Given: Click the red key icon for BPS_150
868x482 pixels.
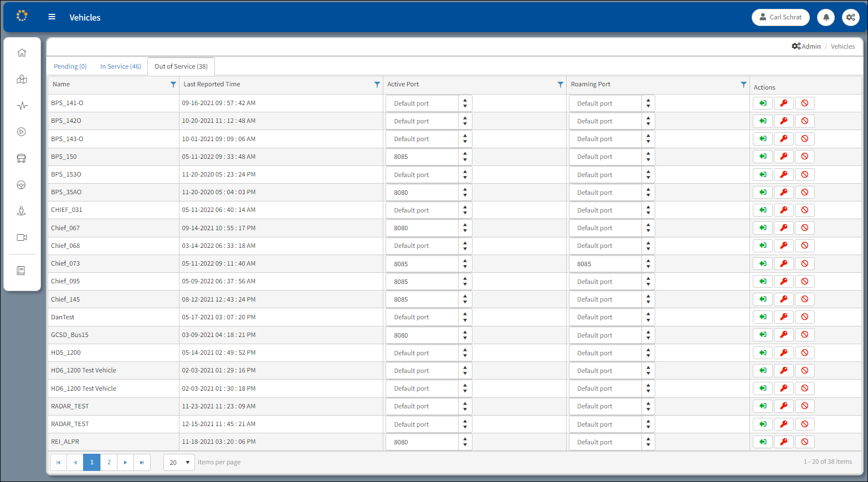Looking at the screenshot, I should [x=783, y=157].
